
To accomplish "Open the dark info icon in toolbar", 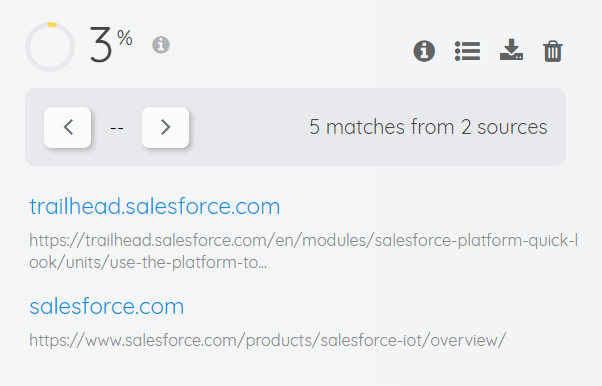I will click(x=424, y=51).
